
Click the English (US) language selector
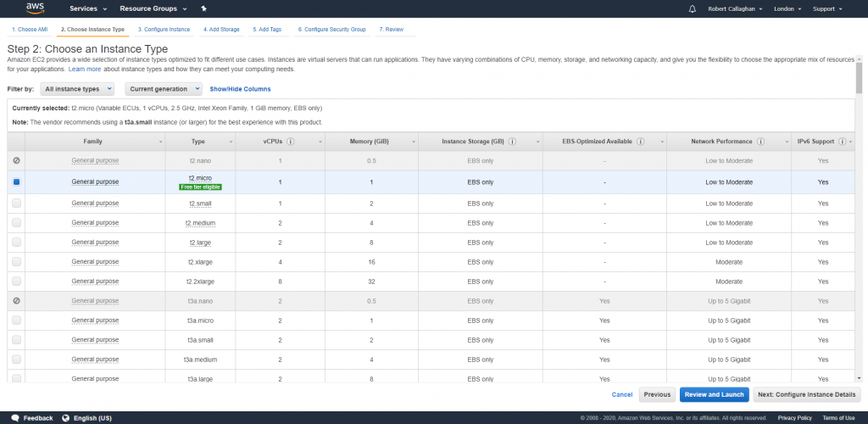pos(92,418)
